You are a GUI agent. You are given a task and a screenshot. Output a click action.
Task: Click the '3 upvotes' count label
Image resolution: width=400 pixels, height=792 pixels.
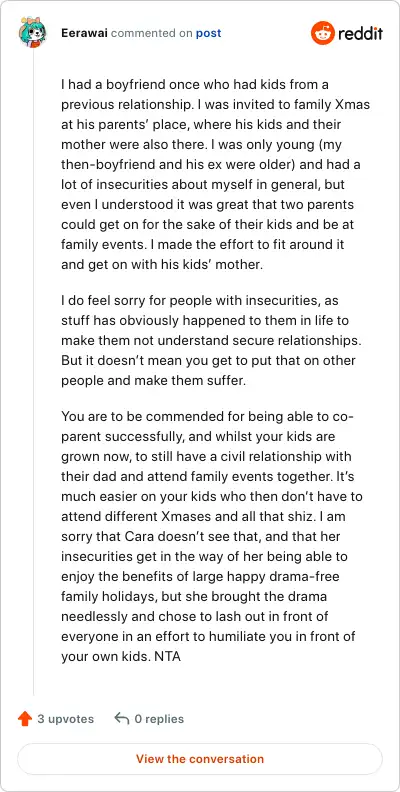coord(66,719)
